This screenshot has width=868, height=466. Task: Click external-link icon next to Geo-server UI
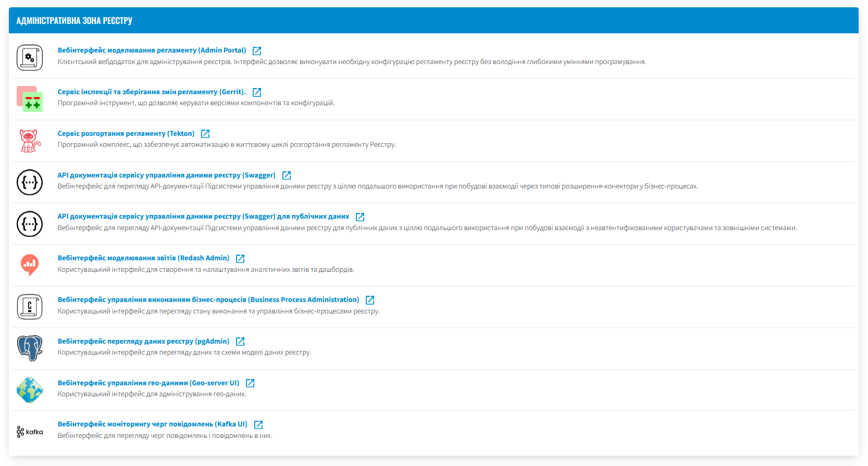(x=250, y=383)
